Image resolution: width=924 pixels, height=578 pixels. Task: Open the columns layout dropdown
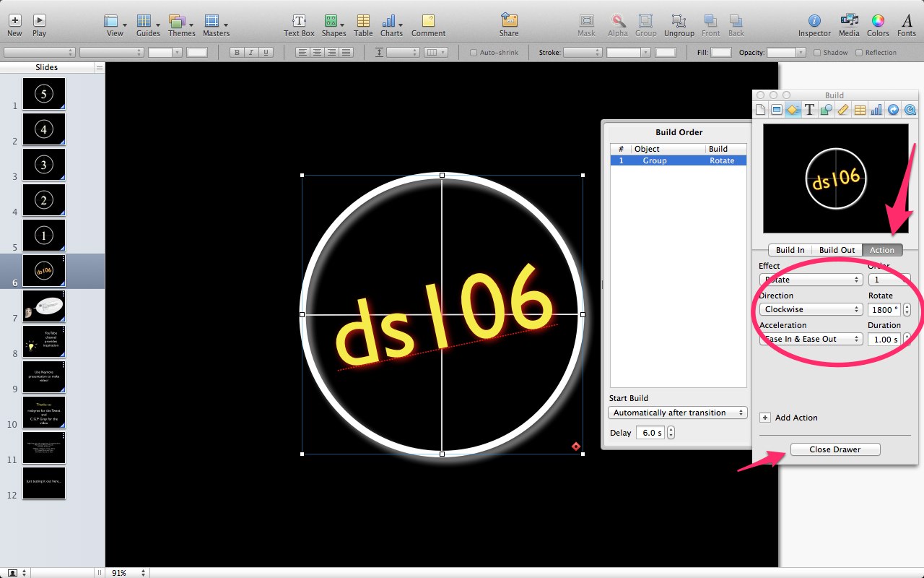pos(436,52)
